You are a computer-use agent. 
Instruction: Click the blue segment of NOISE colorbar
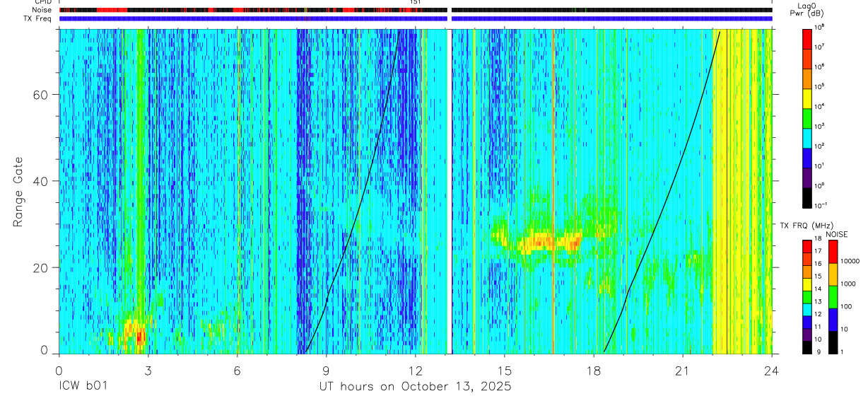point(833,320)
